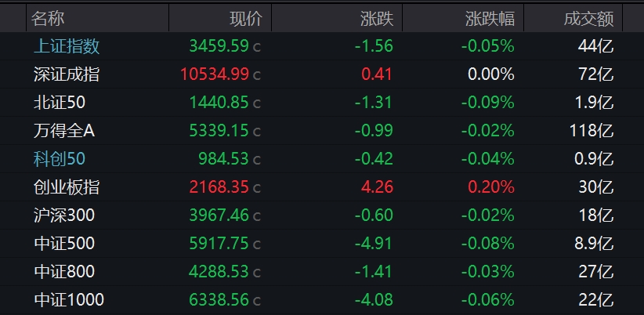The width and height of the screenshot is (644, 315).
Task: Select the 中证800 row name
Action: 63,272
